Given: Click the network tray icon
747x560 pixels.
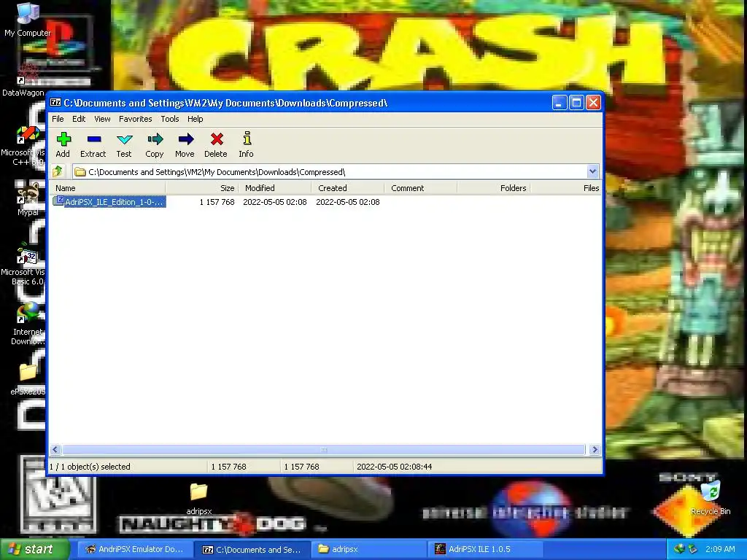Looking at the screenshot, I should [680, 549].
